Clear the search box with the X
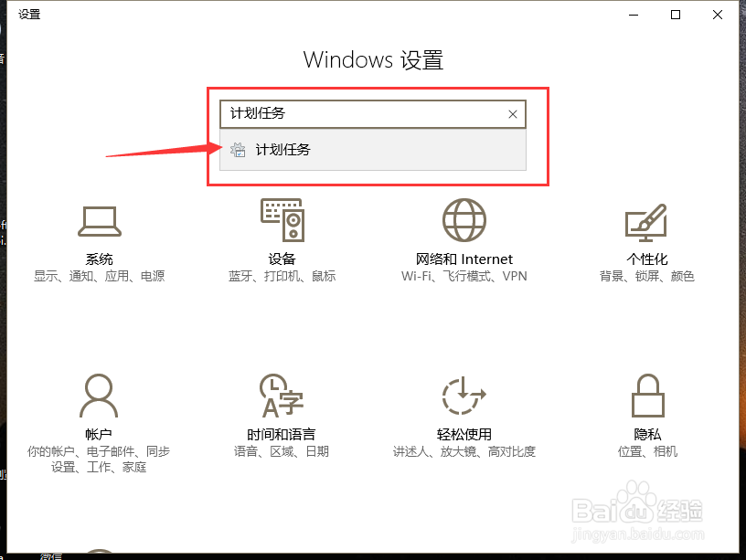This screenshot has height=560, width=746. coord(512,114)
